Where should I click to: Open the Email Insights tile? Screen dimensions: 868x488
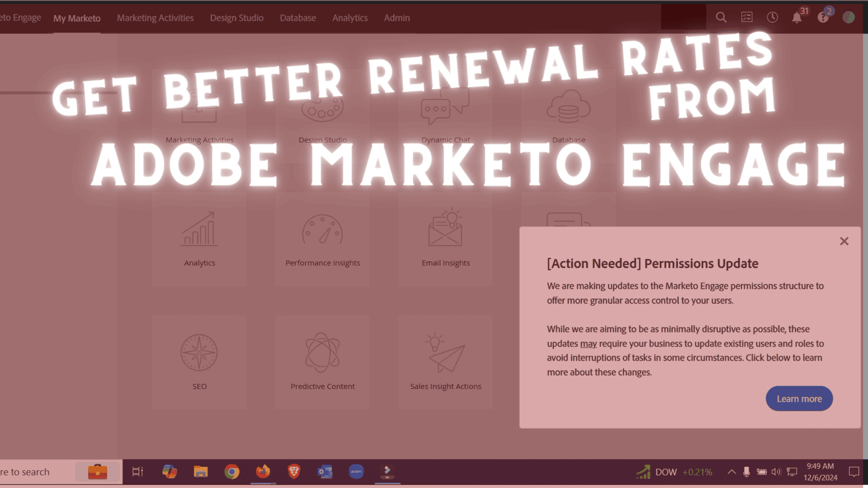pyautogui.click(x=445, y=241)
